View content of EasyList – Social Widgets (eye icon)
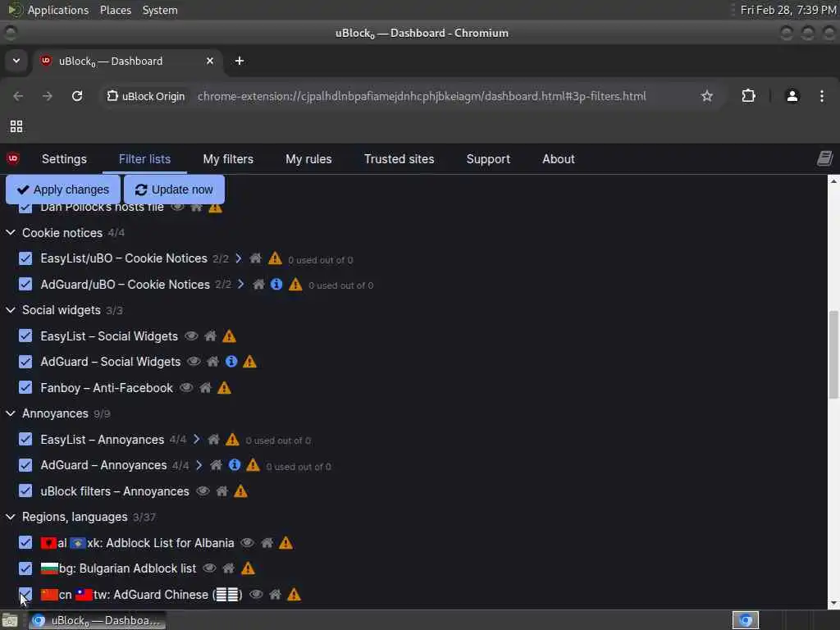Screen dimensions: 840x630 [x=191, y=336]
